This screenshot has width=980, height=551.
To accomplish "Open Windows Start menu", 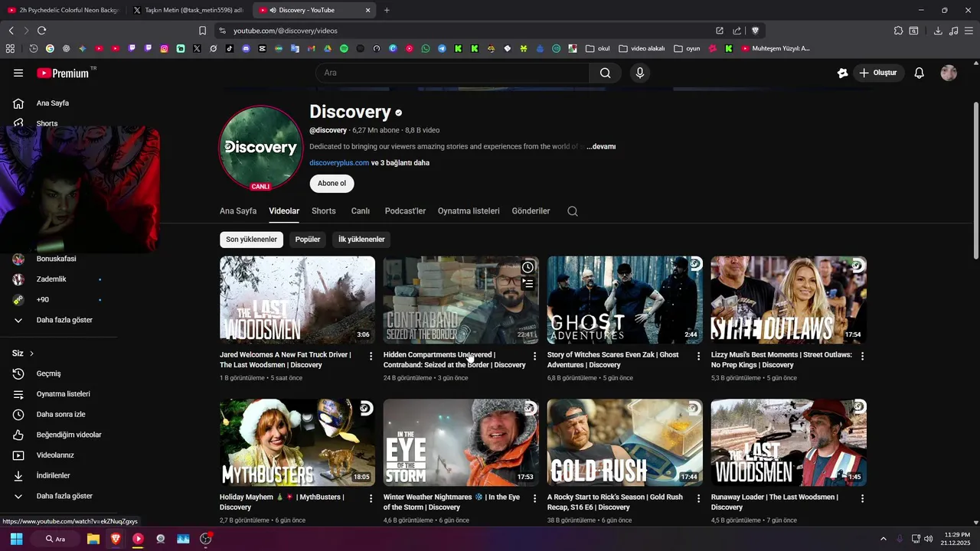I will [16, 539].
